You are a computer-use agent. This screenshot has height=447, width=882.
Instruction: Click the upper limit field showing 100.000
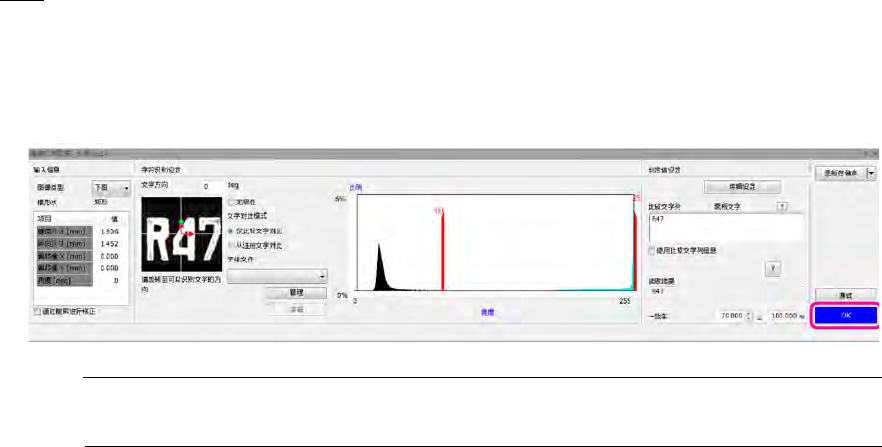[784, 316]
